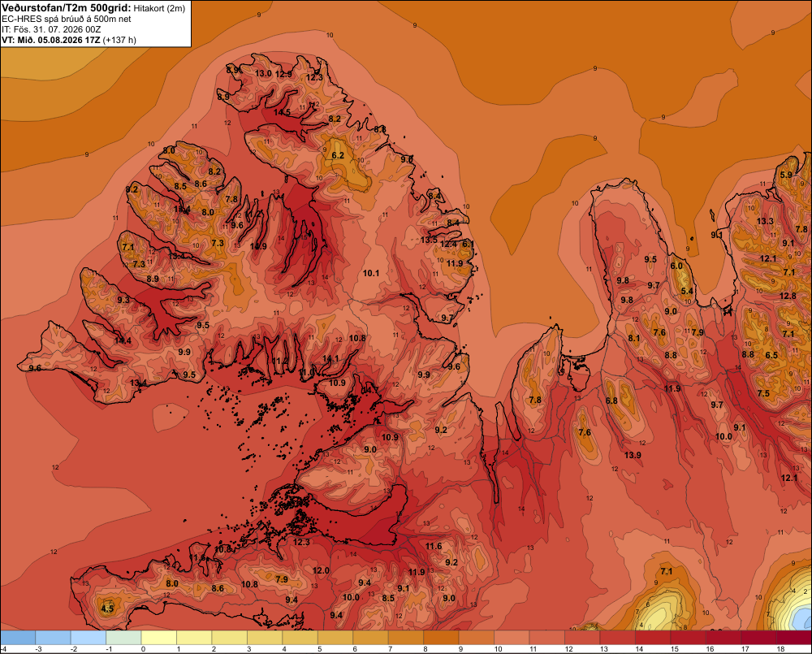Select the 13.0 temperature label at the northern coast

[263, 74]
